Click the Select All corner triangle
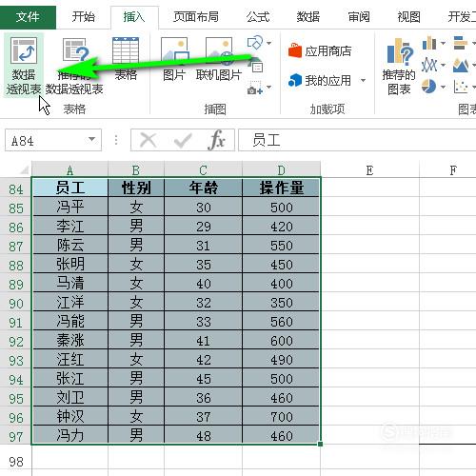 25,170
